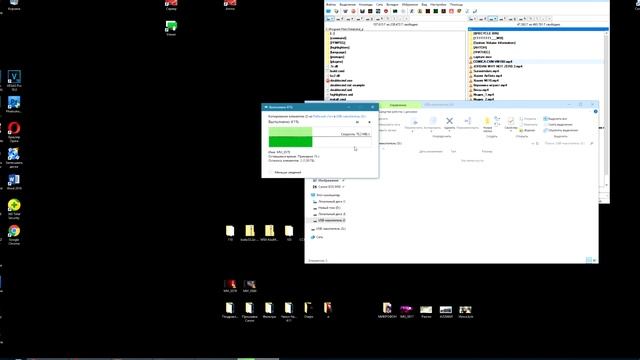This screenshot has height=360, width=640.
Task: Click the Explorer search field
Action: [x=568, y=143]
